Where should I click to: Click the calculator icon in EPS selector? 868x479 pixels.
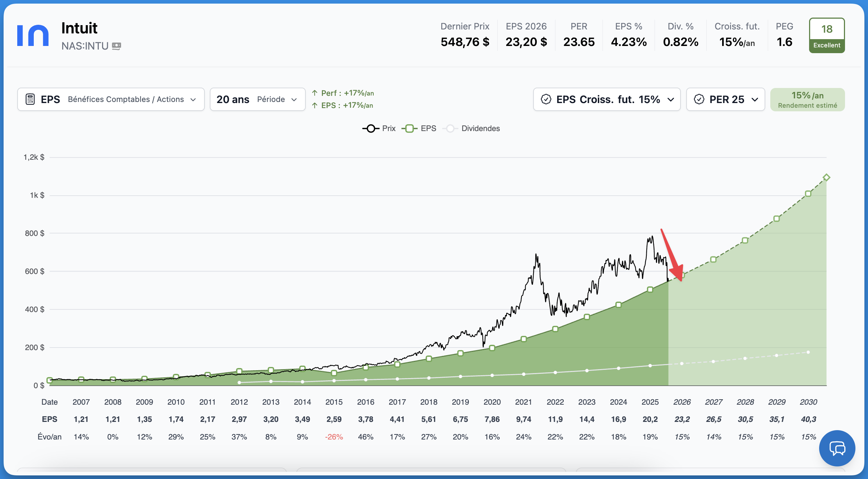(30, 99)
